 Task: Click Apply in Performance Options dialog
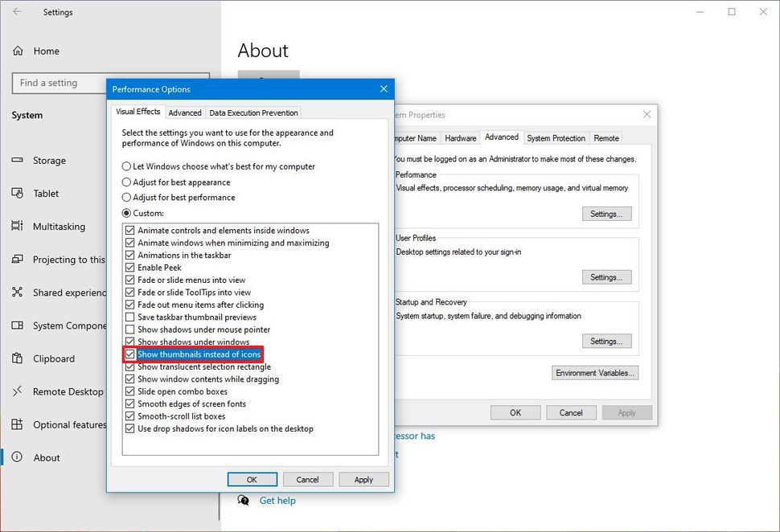point(363,479)
